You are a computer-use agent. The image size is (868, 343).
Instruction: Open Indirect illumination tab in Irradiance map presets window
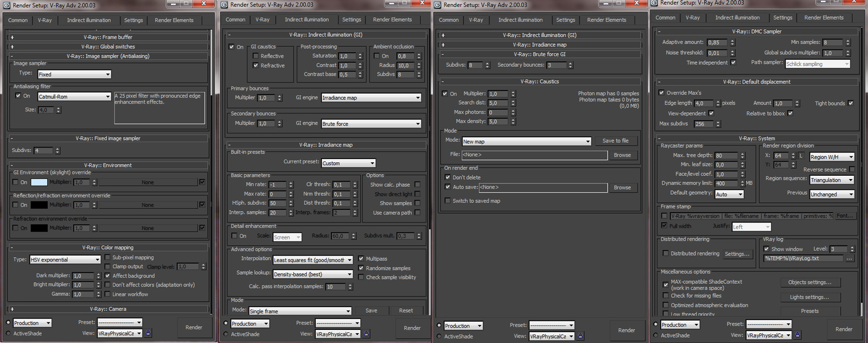[x=307, y=20]
